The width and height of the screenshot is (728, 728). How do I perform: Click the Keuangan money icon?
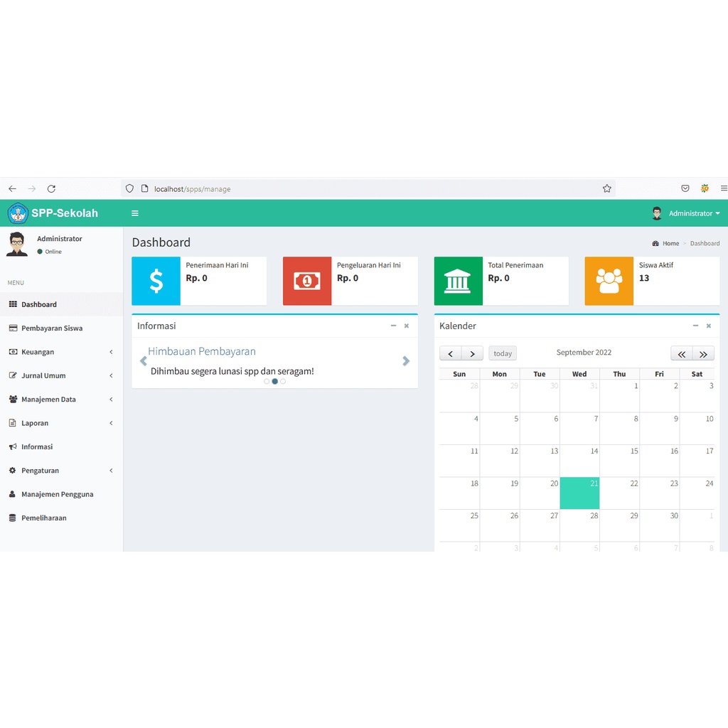(13, 351)
